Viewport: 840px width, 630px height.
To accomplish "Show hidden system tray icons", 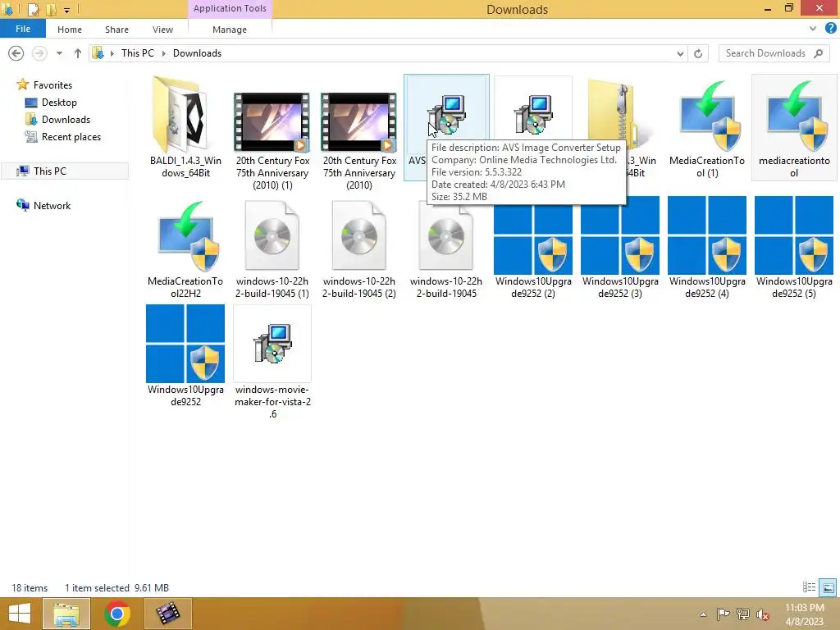I will point(703,614).
